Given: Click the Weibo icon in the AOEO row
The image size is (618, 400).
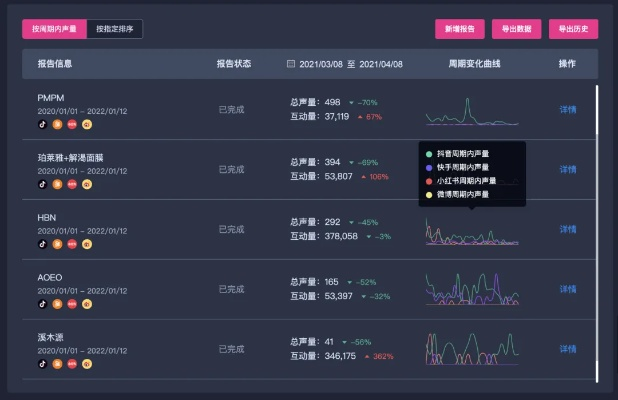Looking at the screenshot, I should point(87,304).
